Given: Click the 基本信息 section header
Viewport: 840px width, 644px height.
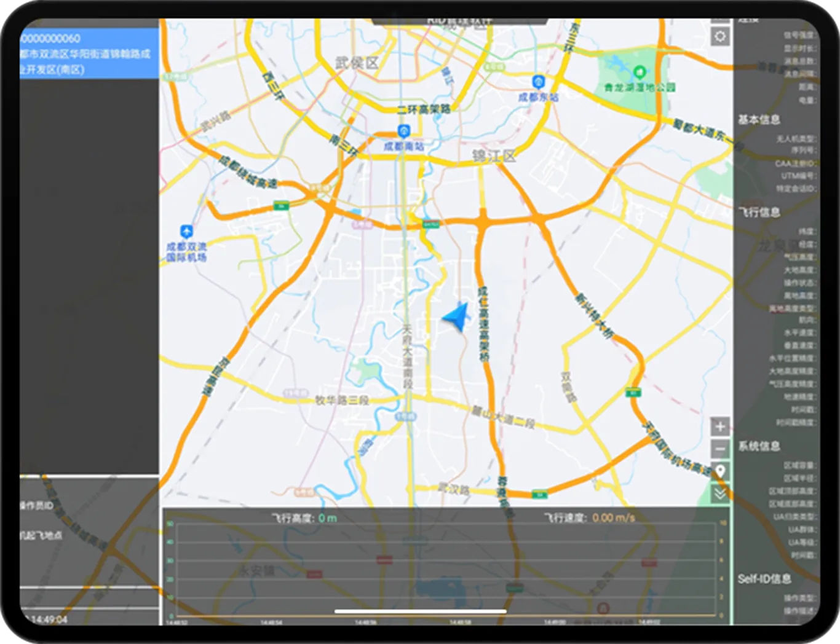Looking at the screenshot, I should [759, 120].
